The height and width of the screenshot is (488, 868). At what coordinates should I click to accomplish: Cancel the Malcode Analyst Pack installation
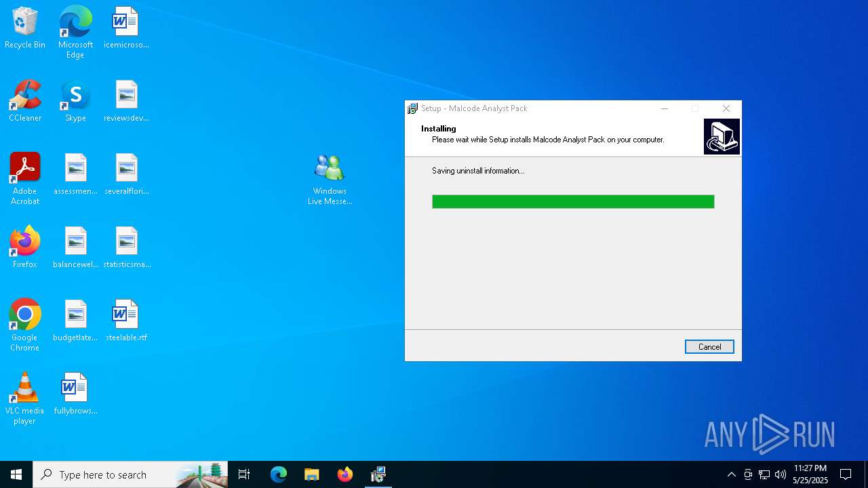(709, 347)
